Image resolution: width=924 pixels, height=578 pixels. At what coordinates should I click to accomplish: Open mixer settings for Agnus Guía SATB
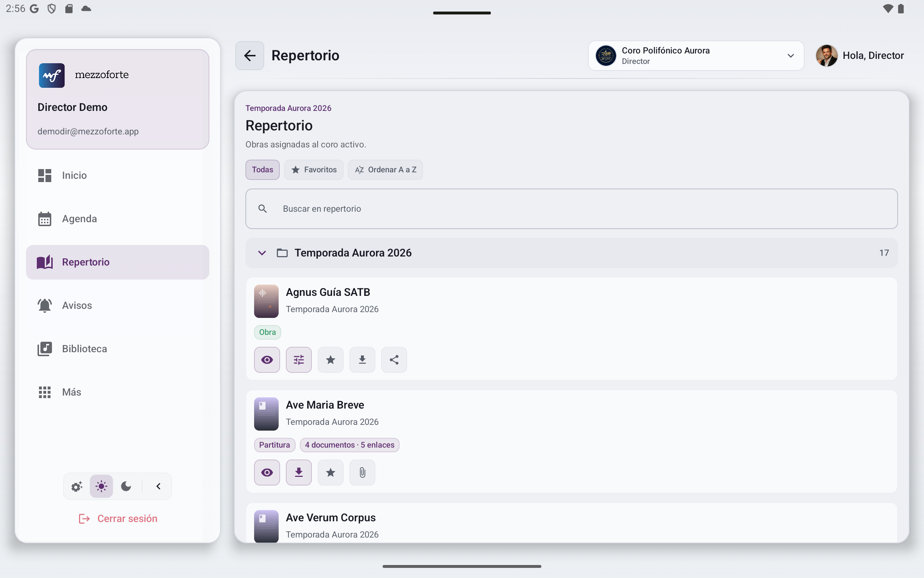point(298,360)
